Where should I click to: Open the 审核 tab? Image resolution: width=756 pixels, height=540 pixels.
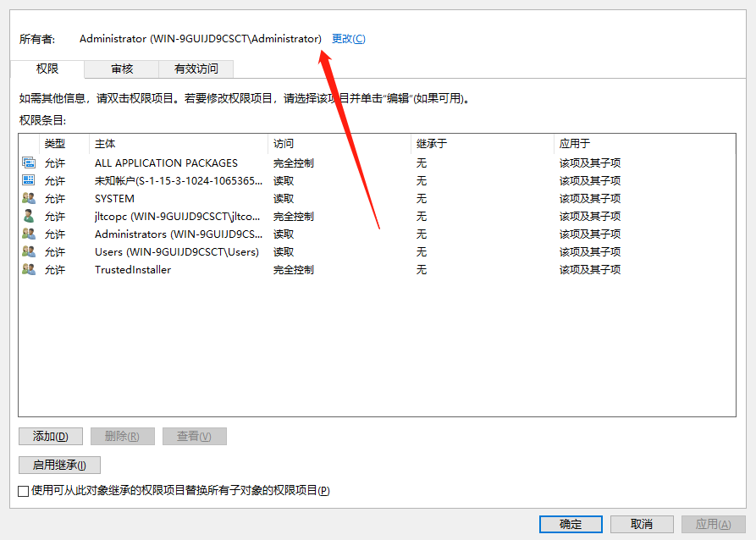[122, 69]
